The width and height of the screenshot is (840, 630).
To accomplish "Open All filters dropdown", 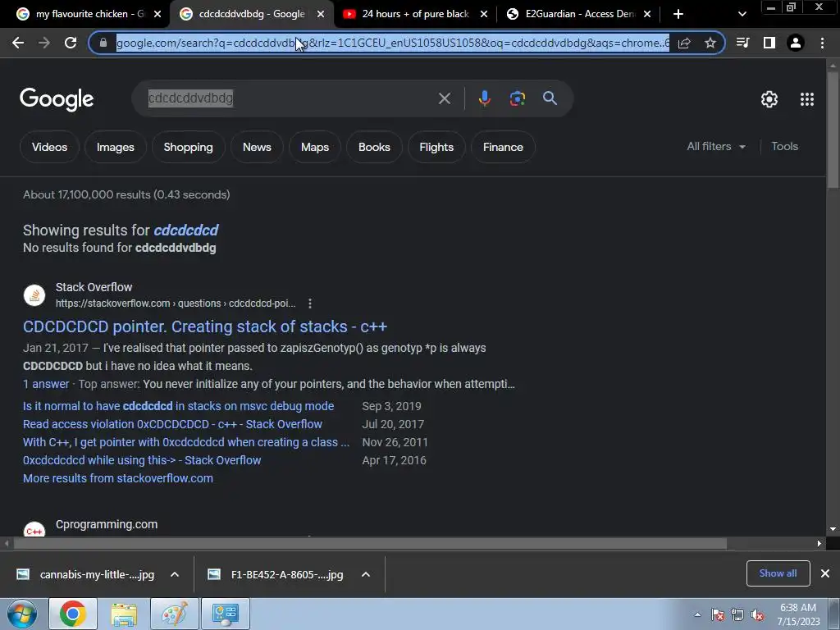I will 716,146.
